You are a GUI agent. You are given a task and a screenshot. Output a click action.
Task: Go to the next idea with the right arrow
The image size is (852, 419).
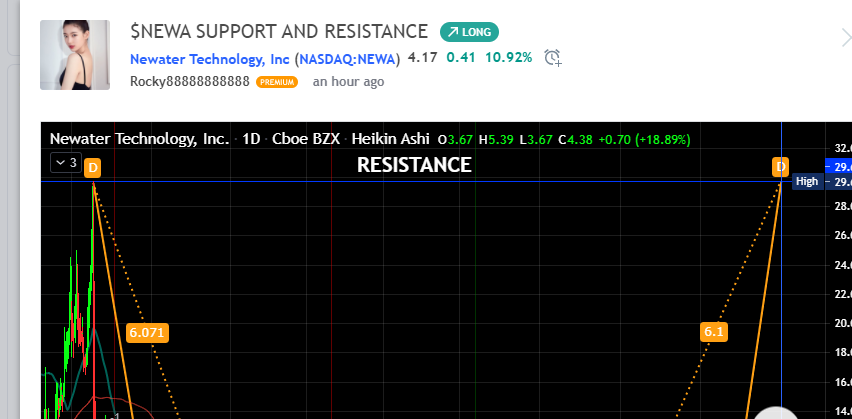tap(846, 37)
